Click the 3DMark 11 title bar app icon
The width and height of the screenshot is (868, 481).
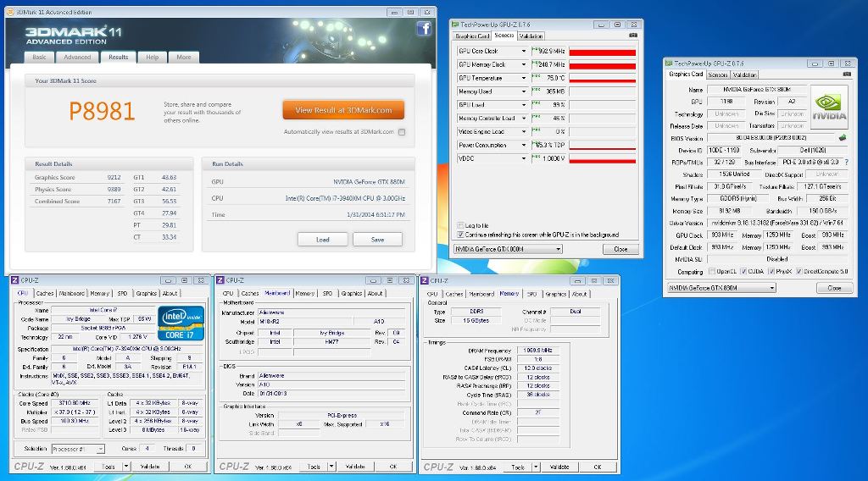pos(10,12)
